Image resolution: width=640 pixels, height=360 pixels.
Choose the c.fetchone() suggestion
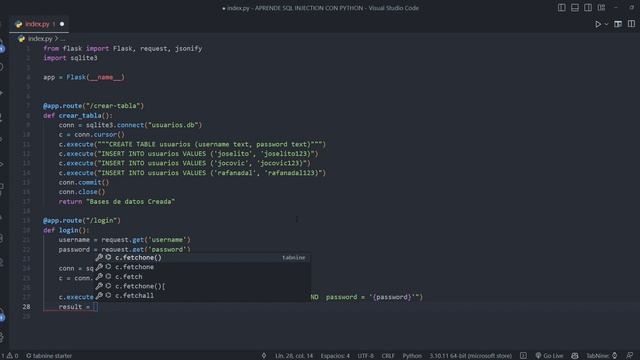pos(203,258)
